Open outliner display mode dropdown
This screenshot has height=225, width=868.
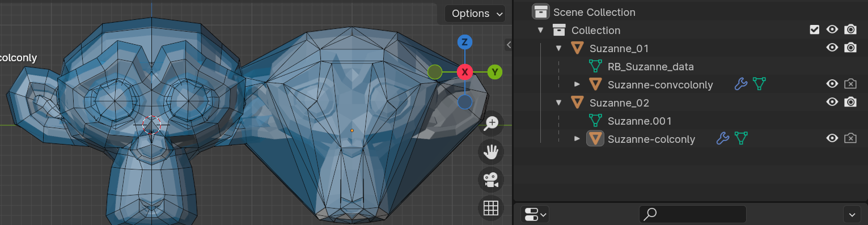[535, 214]
